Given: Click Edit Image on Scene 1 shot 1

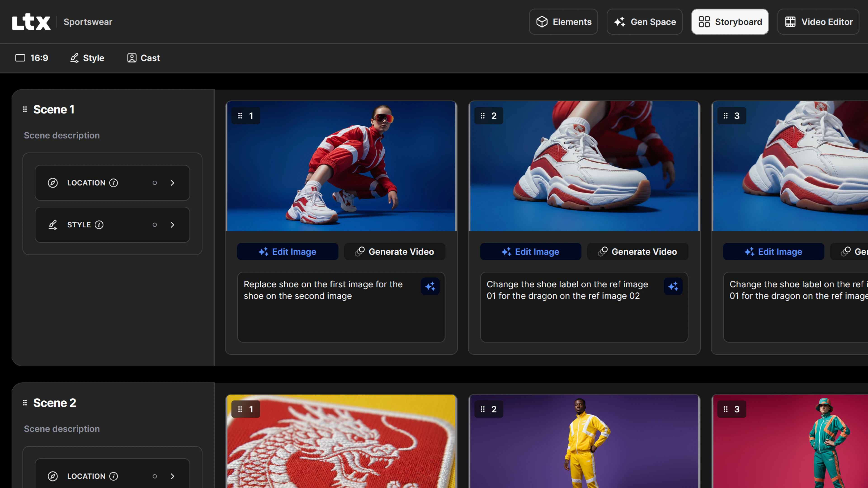Looking at the screenshot, I should pos(288,252).
